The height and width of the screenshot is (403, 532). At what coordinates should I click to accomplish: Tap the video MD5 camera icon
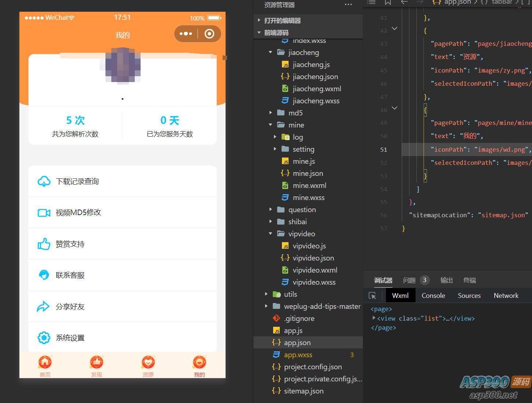point(44,212)
